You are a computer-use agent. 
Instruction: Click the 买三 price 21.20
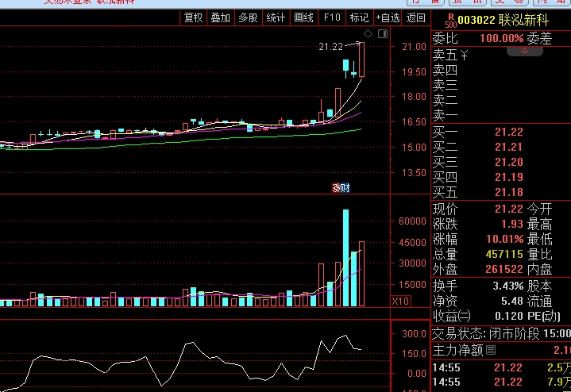[509, 162]
